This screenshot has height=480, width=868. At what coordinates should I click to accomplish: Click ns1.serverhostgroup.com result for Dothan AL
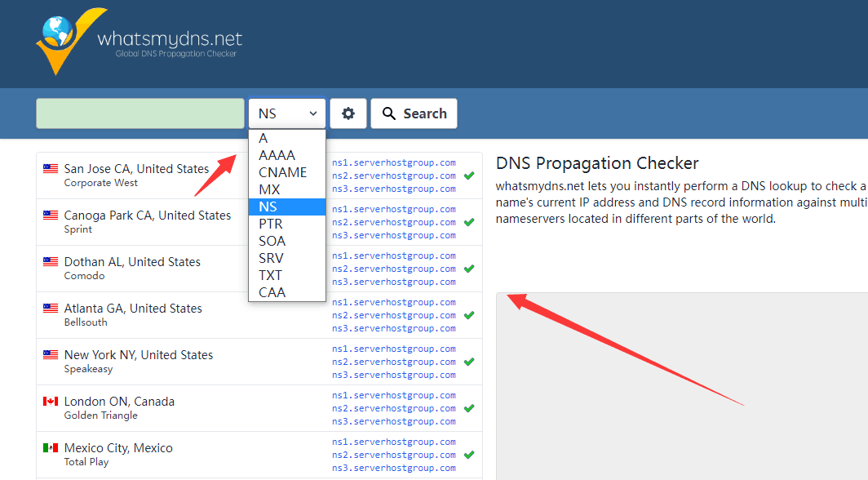[x=393, y=256]
